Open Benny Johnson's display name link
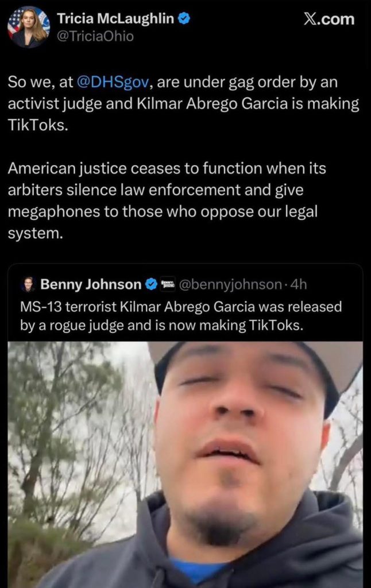 coord(91,284)
